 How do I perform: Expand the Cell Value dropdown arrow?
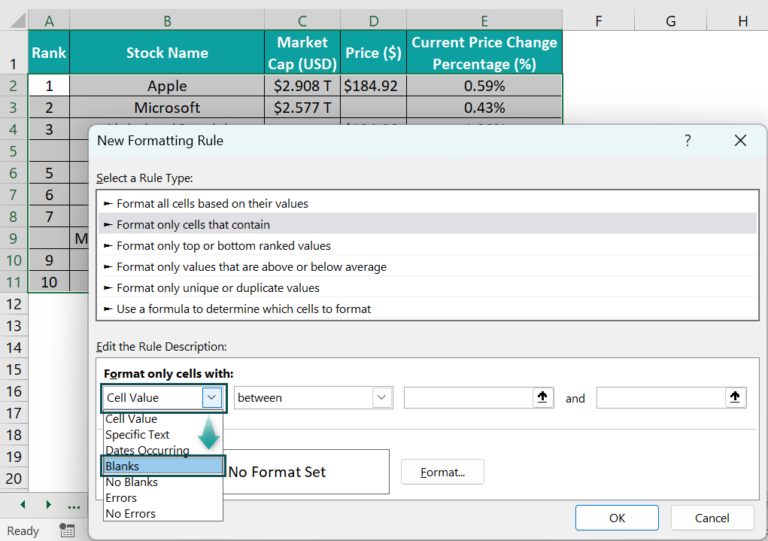(x=212, y=398)
